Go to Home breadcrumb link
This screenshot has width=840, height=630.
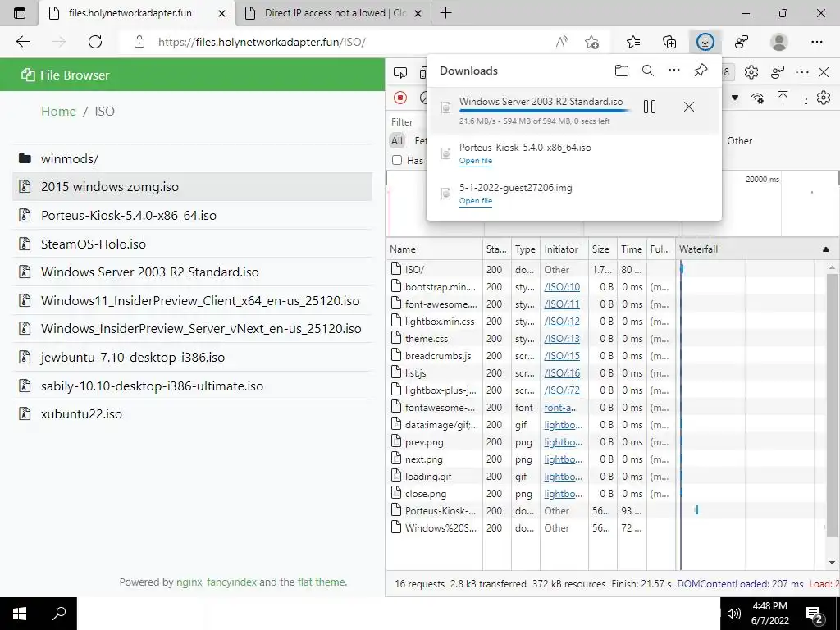[x=58, y=112]
